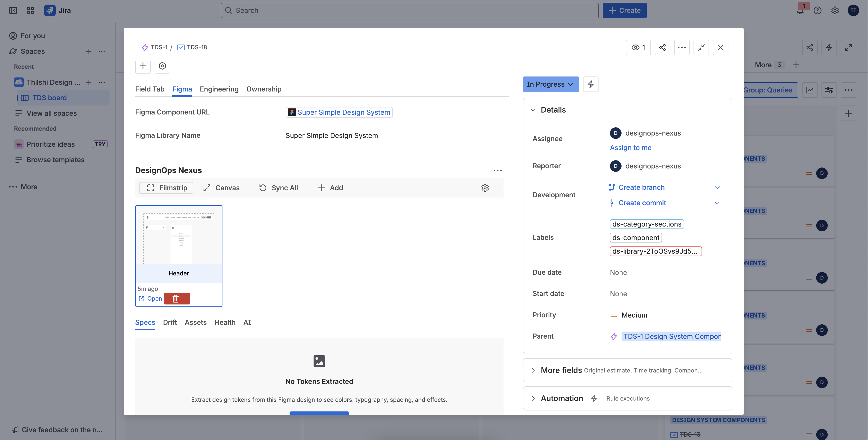The height and width of the screenshot is (440, 868).
Task: Click the automation lightning icon beside status
Action: [590, 84]
